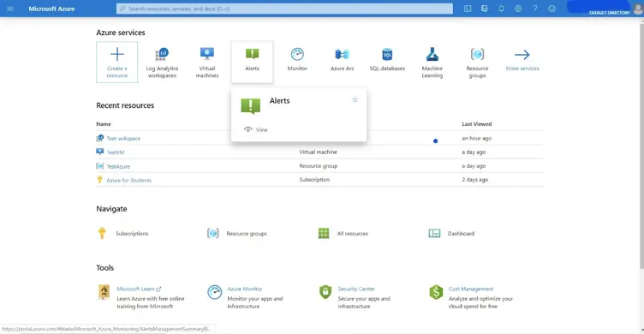Open Test-wrkspace recent resource link
The image size is (644, 334).
coord(123,139)
